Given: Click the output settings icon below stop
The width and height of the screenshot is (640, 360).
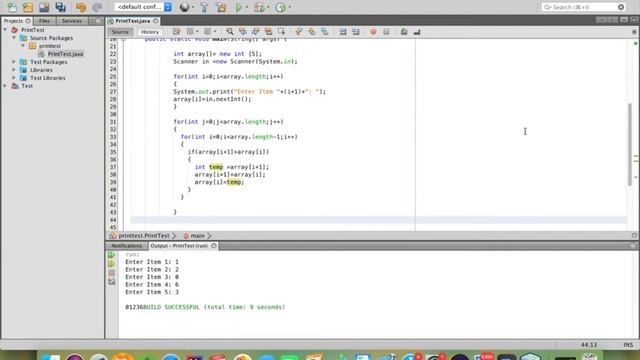Looking at the screenshot, I should pyautogui.click(x=111, y=282).
